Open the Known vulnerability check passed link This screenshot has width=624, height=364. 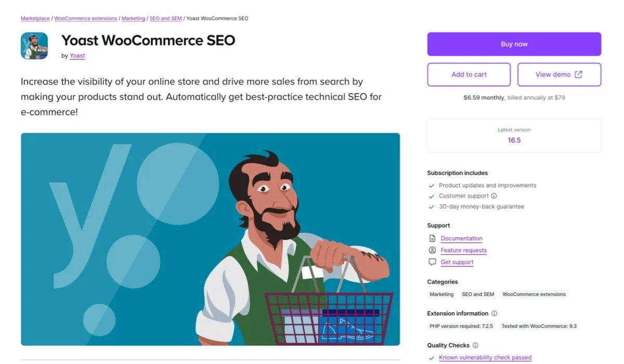[x=485, y=357]
